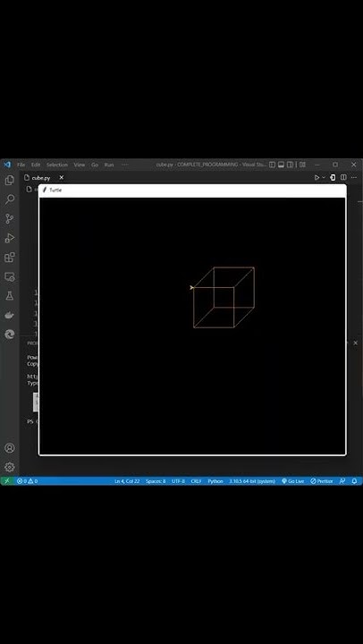The image size is (363, 644).
Task: Toggle the primary side bar layout
Action: click(272, 165)
